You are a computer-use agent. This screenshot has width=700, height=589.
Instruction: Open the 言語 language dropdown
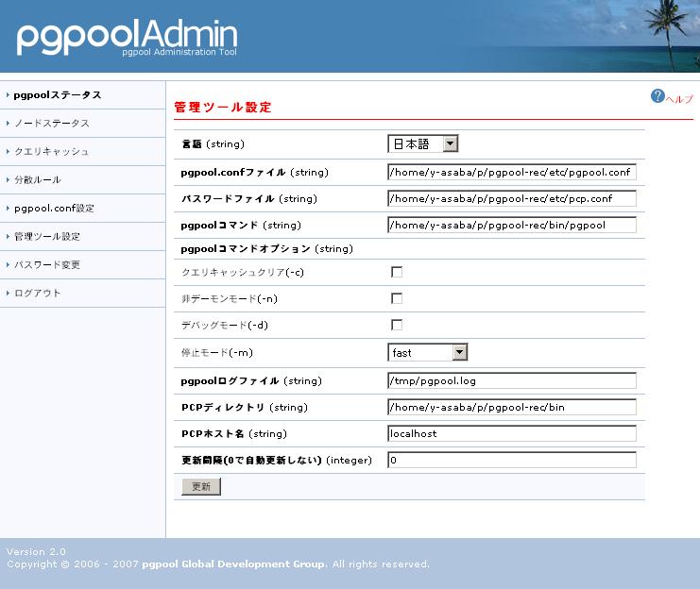tap(423, 143)
